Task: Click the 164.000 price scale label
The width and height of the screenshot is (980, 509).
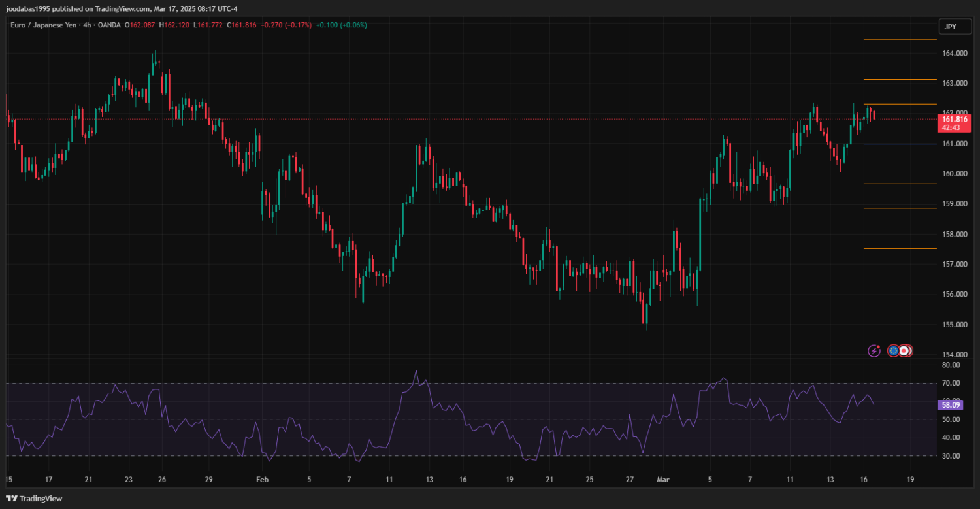Action: click(x=955, y=53)
